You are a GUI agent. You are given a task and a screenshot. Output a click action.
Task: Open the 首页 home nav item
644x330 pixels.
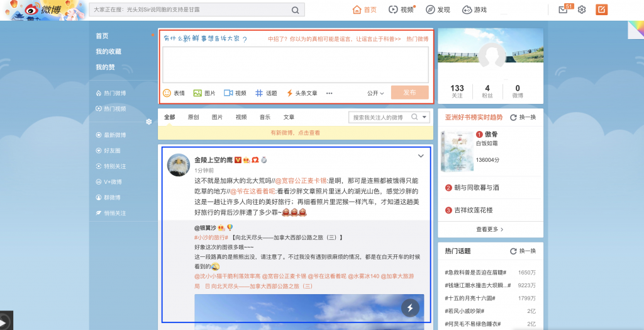pos(365,9)
